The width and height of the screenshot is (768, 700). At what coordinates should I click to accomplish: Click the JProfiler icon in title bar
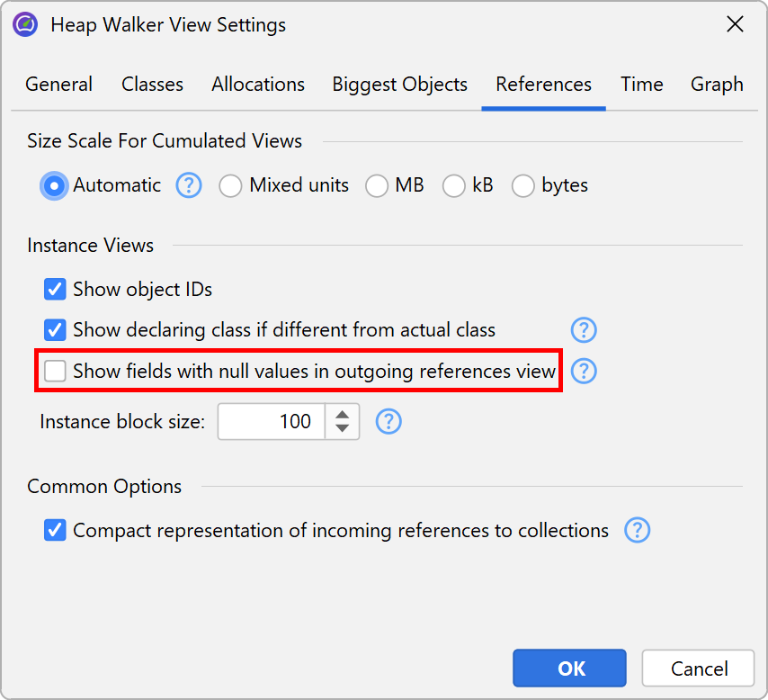(26, 24)
